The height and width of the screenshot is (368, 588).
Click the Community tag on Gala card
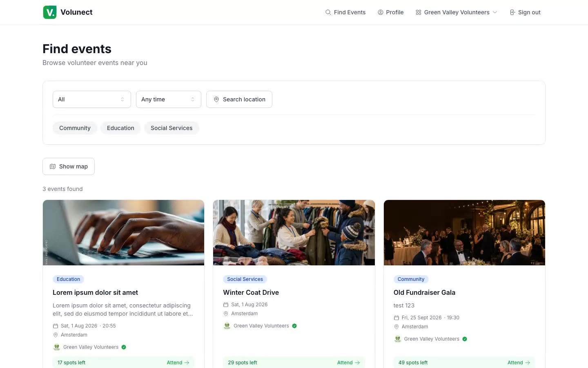(x=411, y=279)
